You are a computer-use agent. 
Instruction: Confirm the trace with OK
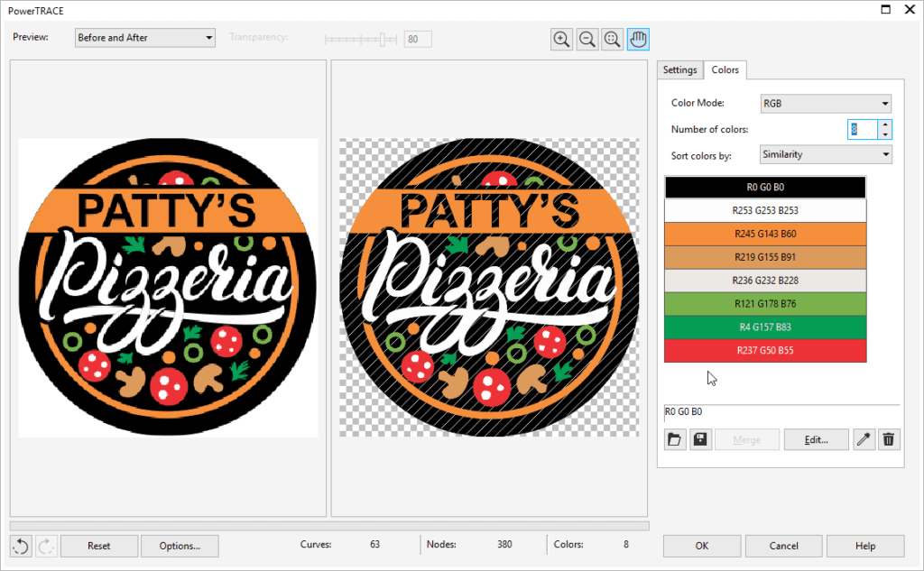point(701,546)
